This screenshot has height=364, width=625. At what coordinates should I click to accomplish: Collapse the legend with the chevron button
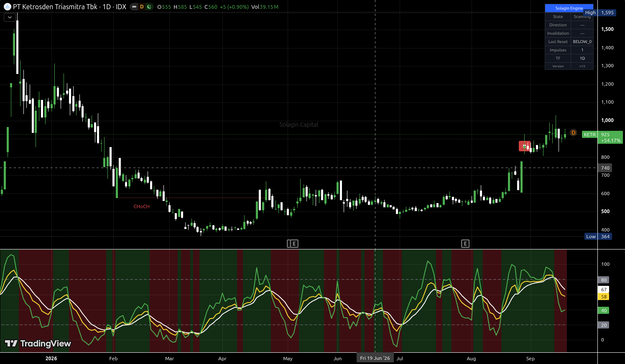coord(10,17)
